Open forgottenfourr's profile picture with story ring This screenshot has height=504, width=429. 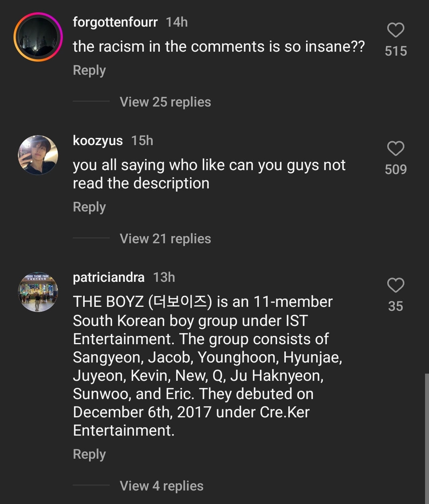38,37
